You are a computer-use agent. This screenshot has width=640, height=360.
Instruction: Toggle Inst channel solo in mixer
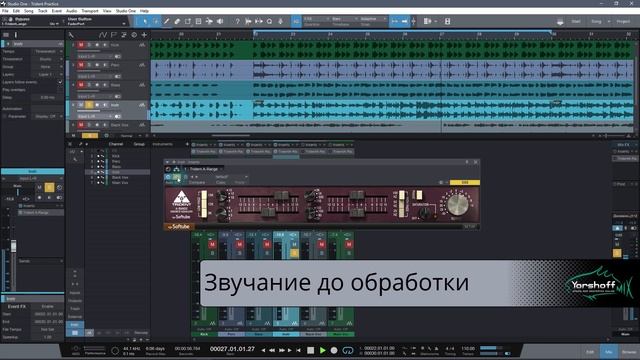coord(294,253)
